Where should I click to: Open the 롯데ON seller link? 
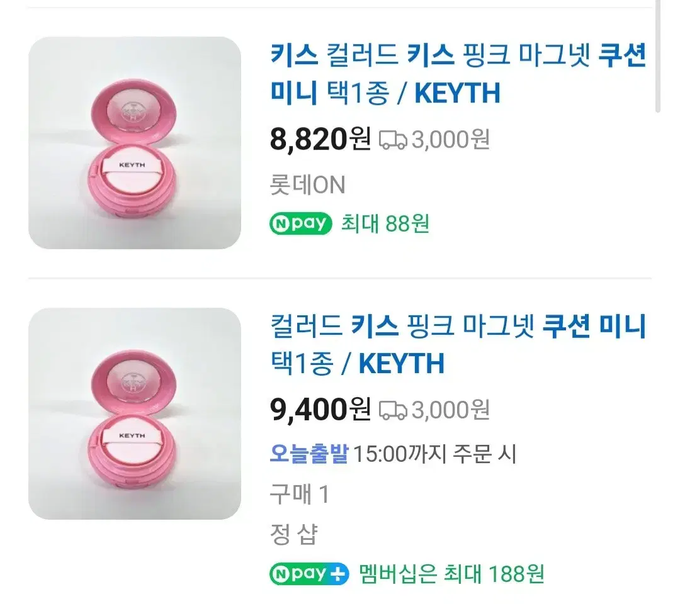307,184
